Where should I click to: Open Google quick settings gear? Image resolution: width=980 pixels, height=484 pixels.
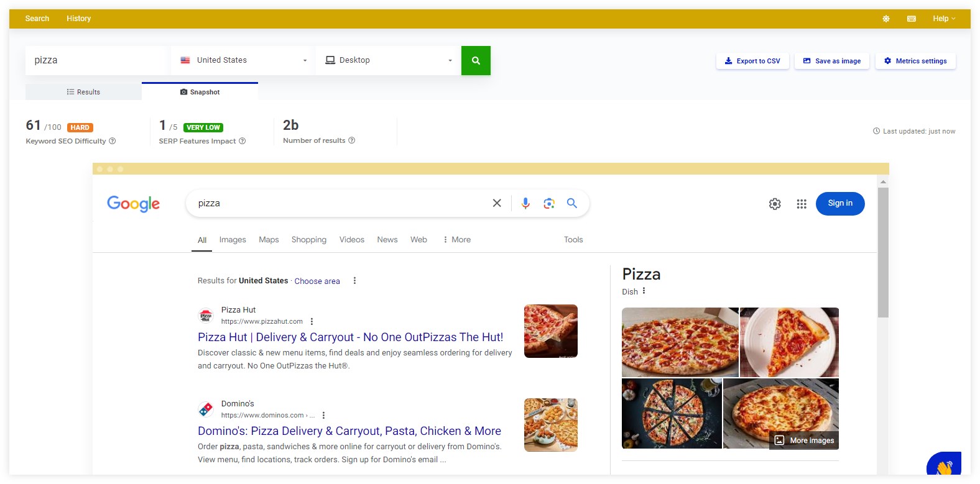point(775,204)
